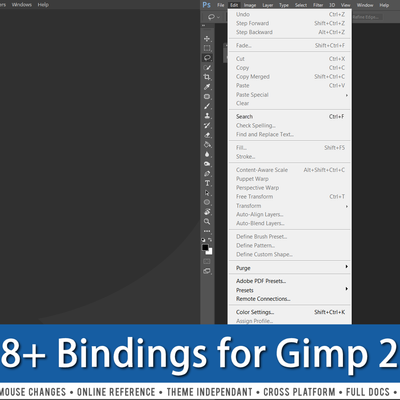The width and height of the screenshot is (400, 400).
Task: Select the Lasso tool in toolbox
Action: [207, 58]
